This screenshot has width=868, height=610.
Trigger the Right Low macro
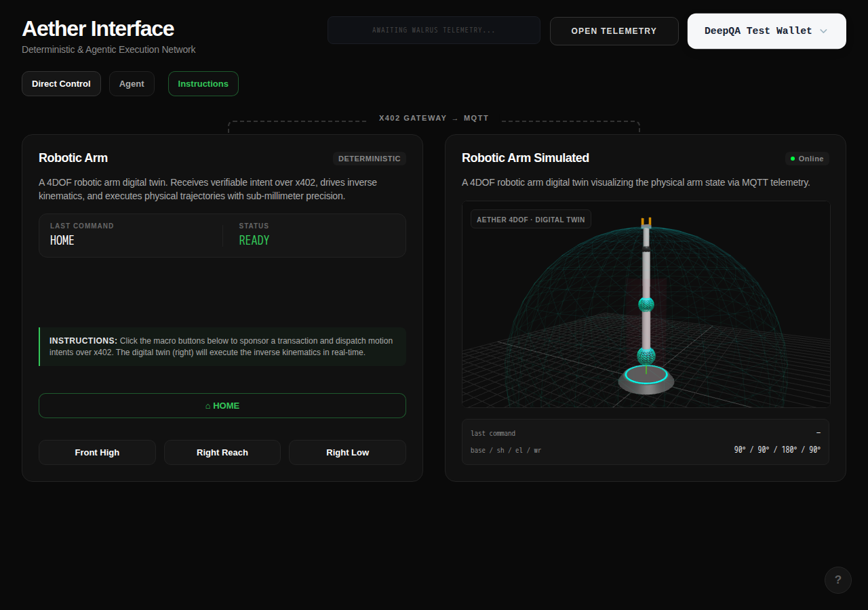(x=348, y=453)
